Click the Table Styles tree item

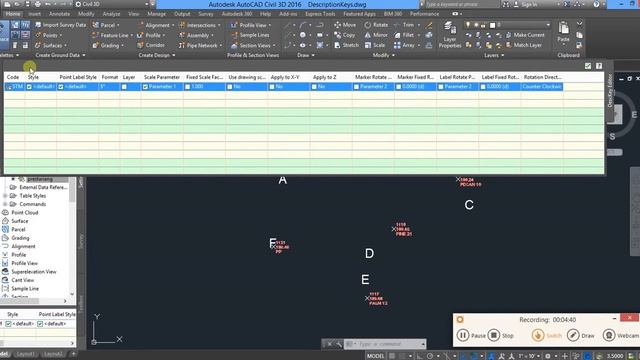tap(33, 196)
